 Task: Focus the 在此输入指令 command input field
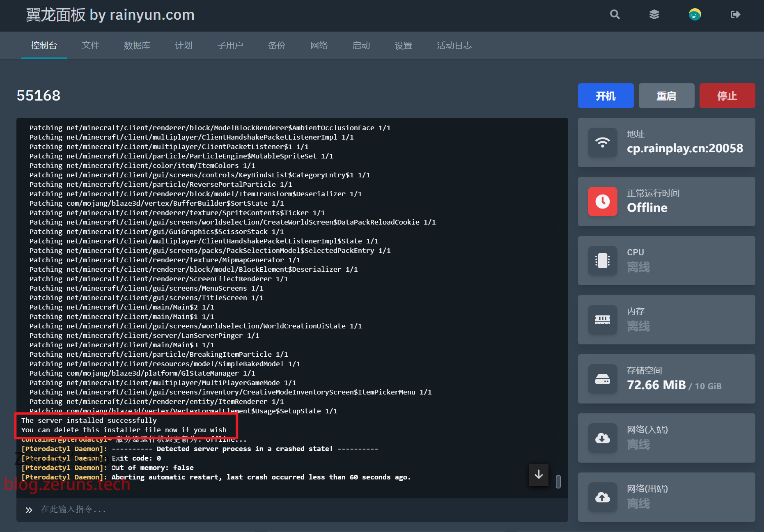291,510
